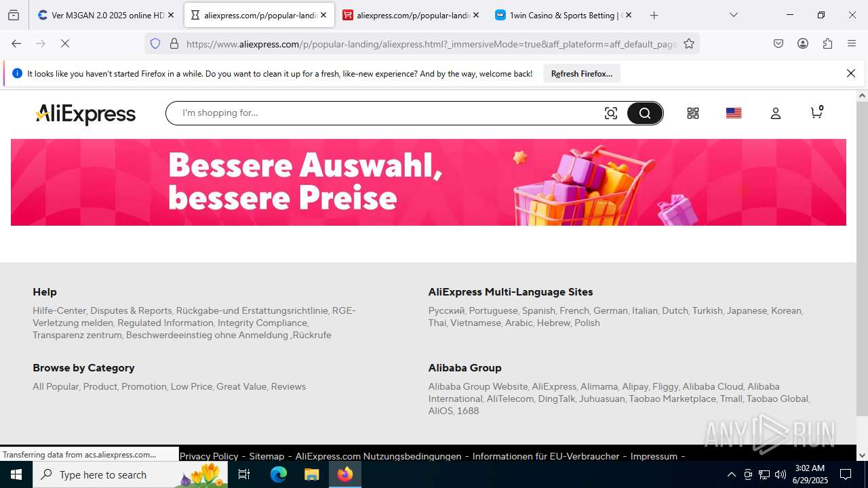Open the Reviews link
868x488 pixels.
tap(288, 386)
